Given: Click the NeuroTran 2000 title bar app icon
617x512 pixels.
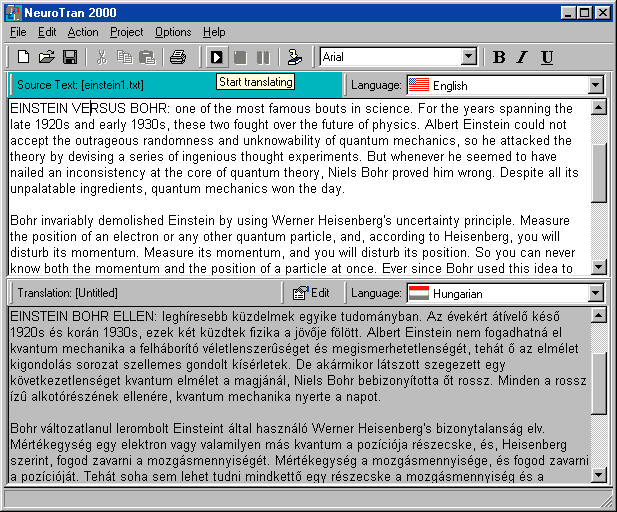Looking at the screenshot, I should pyautogui.click(x=13, y=13).
